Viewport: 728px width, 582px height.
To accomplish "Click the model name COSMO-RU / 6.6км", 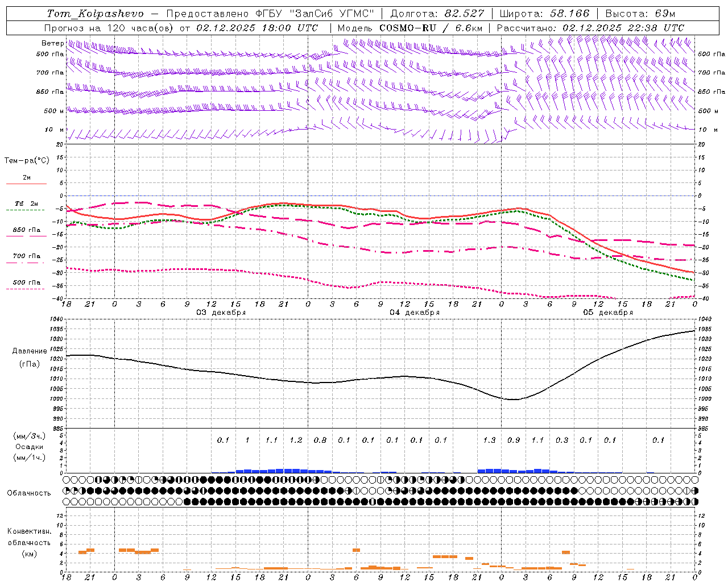I will coord(431,28).
